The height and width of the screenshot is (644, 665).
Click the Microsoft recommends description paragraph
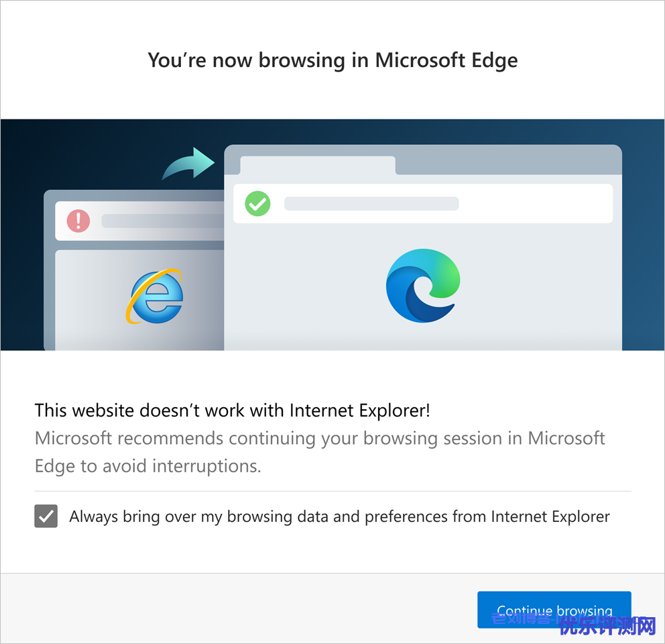point(320,451)
